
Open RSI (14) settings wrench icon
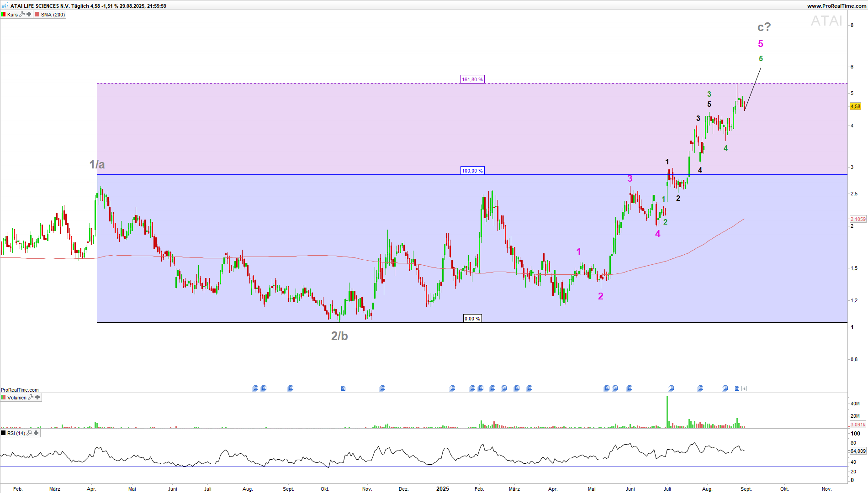(29, 433)
